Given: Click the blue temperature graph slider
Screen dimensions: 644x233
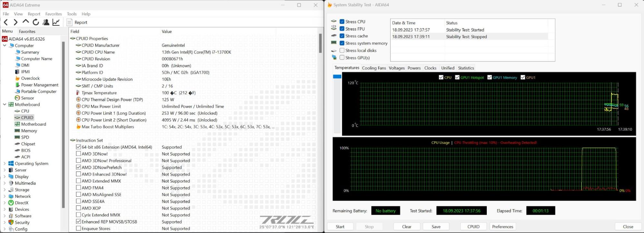Looking at the screenshot, I should point(337,77).
